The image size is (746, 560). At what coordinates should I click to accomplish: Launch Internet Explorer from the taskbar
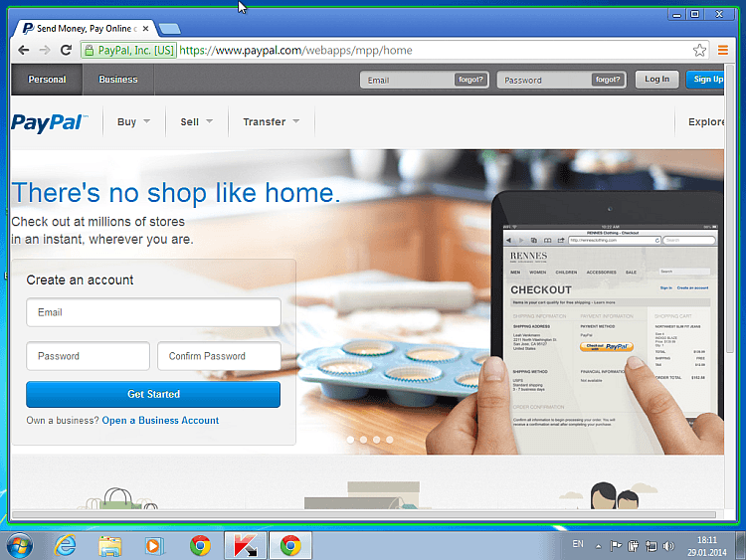66,545
